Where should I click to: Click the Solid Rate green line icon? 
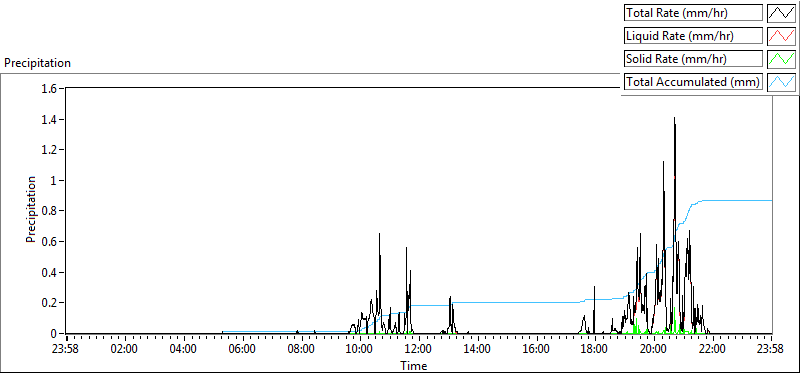pos(782,59)
